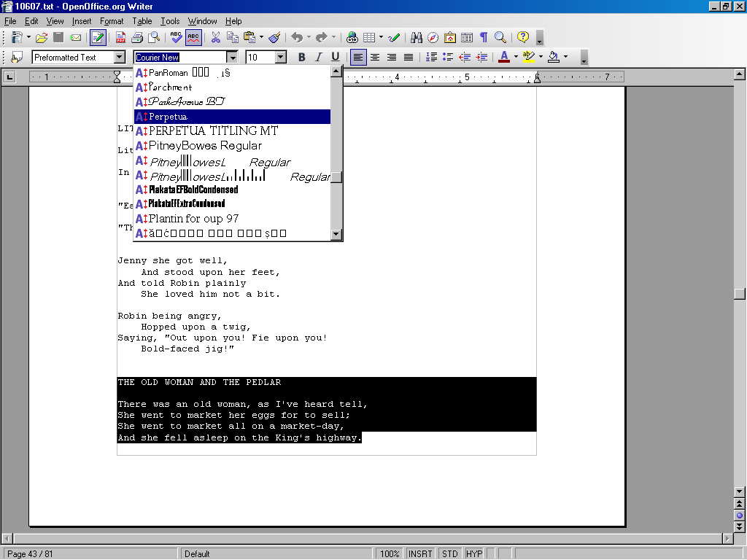Image resolution: width=747 pixels, height=560 pixels.
Task: Expand the Font Size dropdown arrow
Action: pos(281,57)
